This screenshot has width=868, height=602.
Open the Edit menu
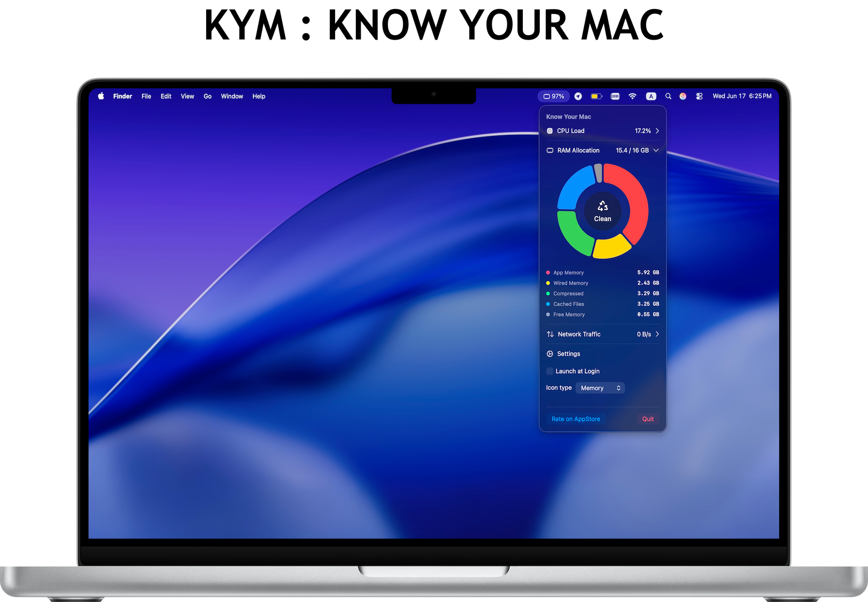tap(166, 96)
